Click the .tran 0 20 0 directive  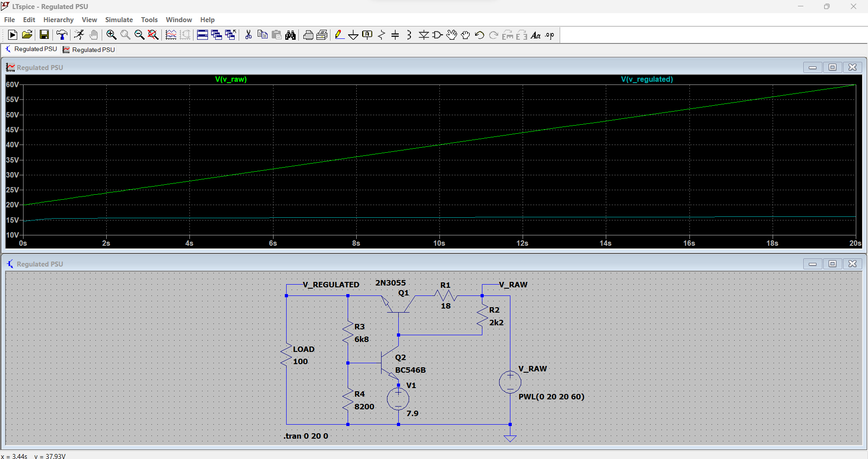306,436
